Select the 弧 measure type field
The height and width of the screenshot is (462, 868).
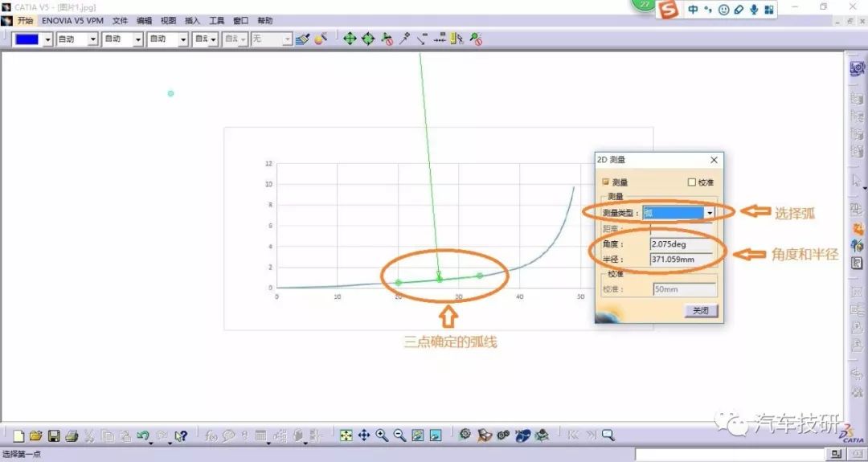(x=674, y=212)
